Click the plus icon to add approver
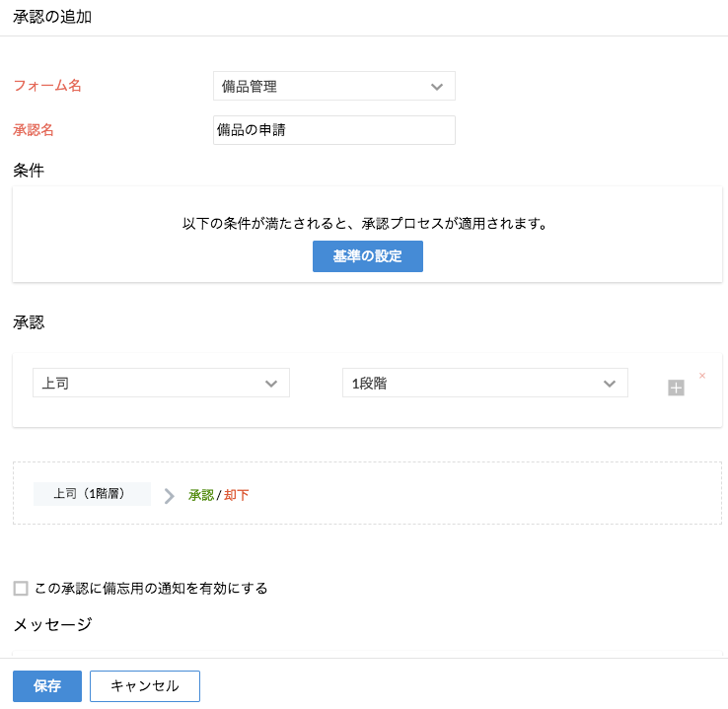Screen dimensions: 728x709 (676, 388)
